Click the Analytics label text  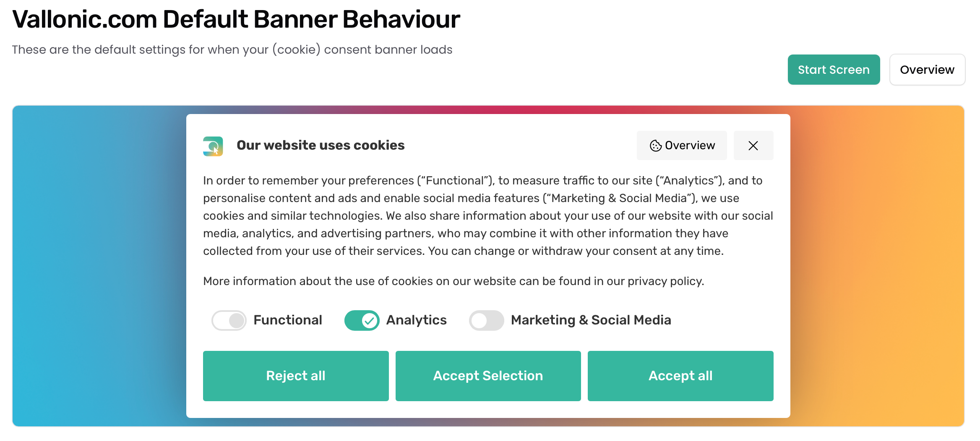tap(416, 320)
